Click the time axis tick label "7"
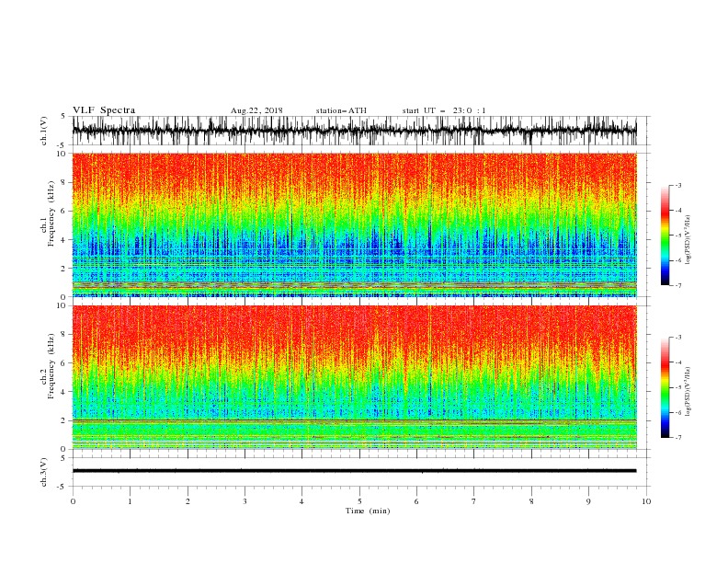This screenshot has width=728, height=563. pyautogui.click(x=474, y=501)
